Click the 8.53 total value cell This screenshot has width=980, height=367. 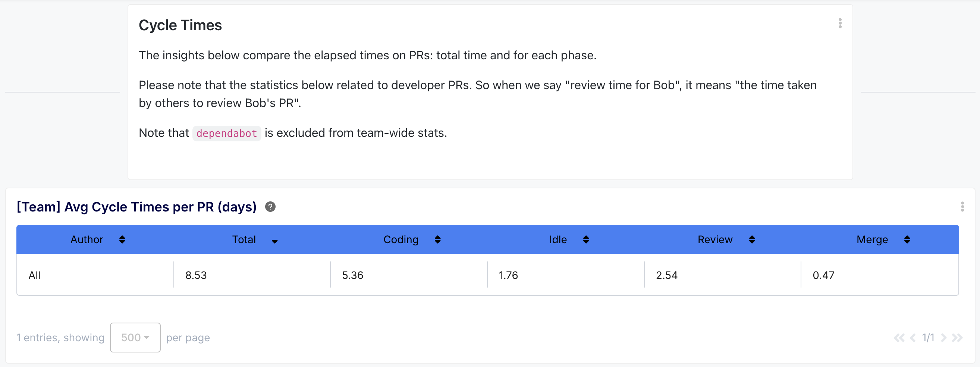pos(196,275)
